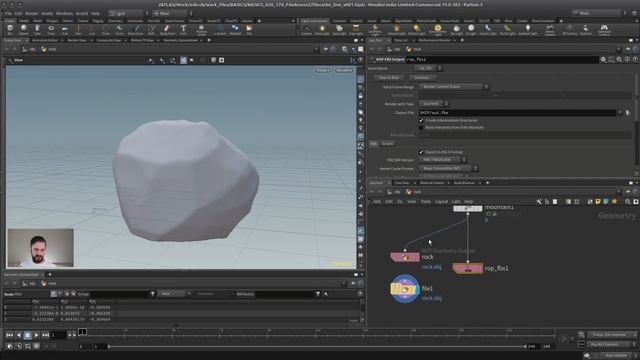Toggle Build Hierarchy from Path Attribute checkbox
Viewport: 640px width, 360px height.
point(421,127)
